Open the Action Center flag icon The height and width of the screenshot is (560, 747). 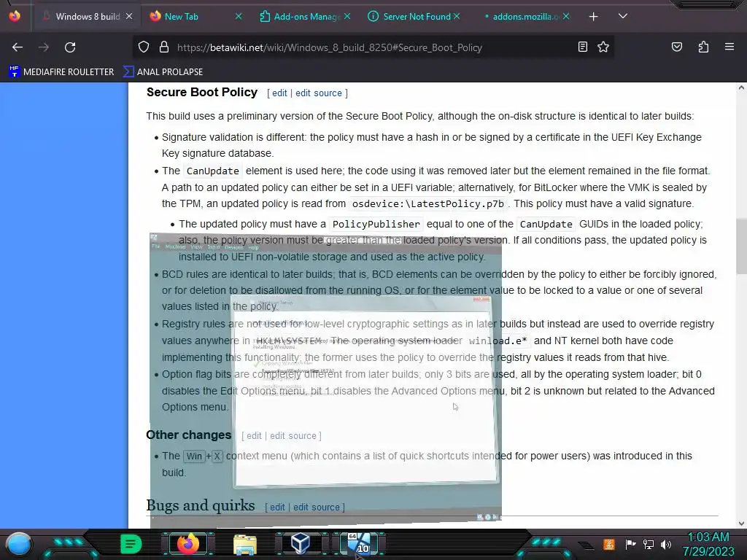[630, 544]
